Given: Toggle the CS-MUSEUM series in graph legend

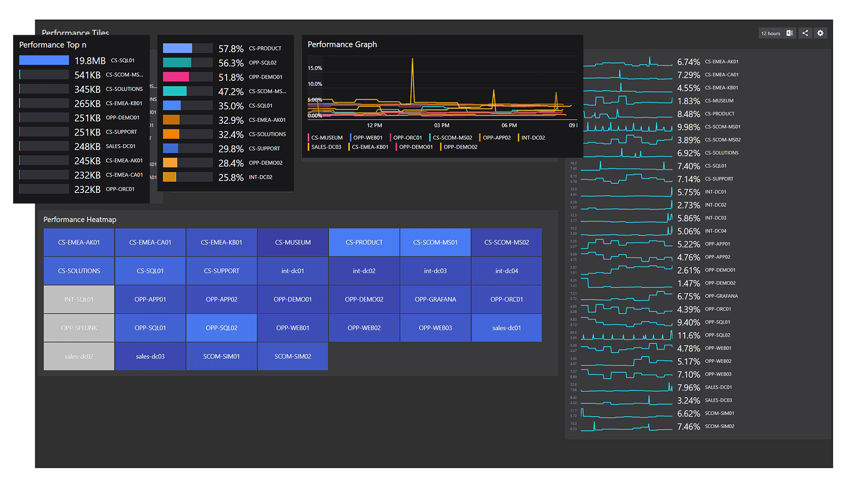Looking at the screenshot, I should click(325, 137).
